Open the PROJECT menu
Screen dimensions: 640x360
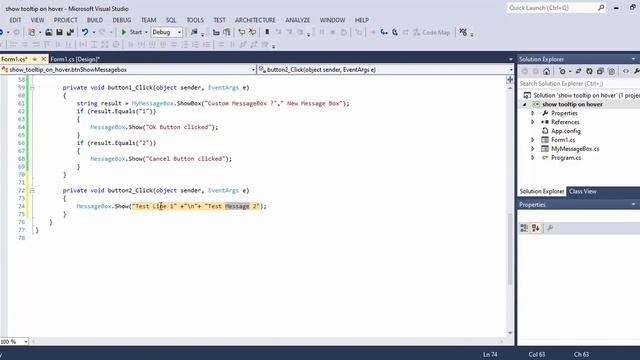66,20
